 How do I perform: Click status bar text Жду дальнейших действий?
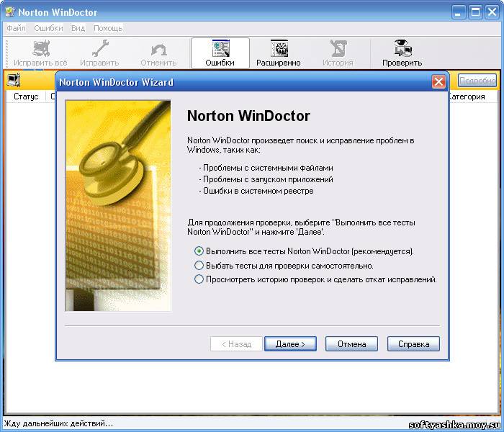click(x=58, y=423)
